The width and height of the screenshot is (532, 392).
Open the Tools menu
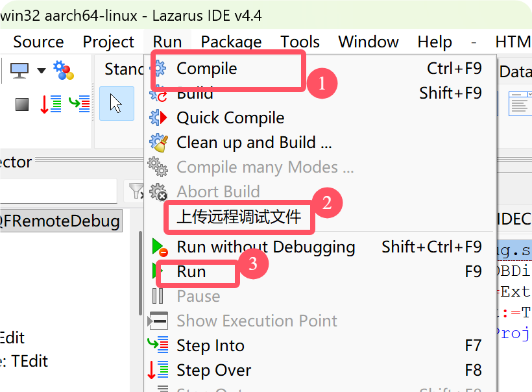click(x=300, y=42)
